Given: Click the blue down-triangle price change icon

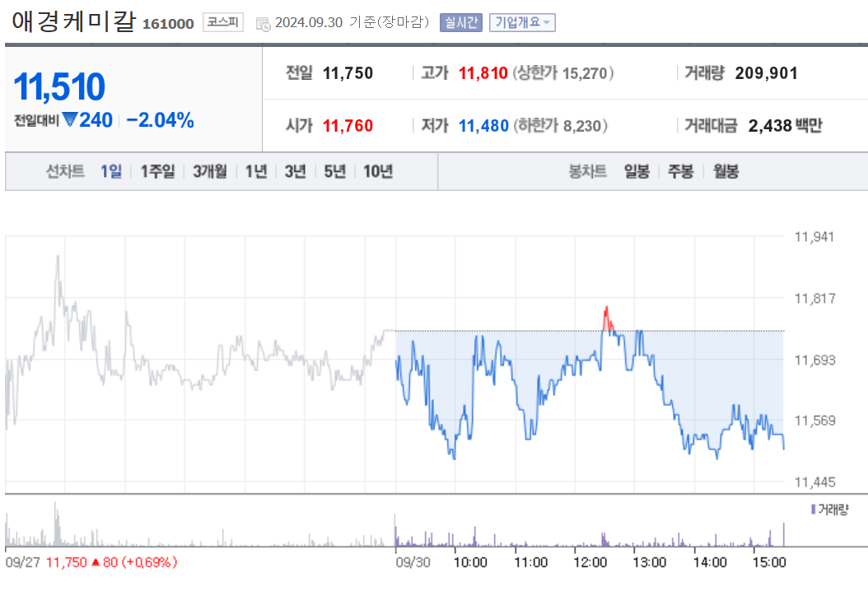Looking at the screenshot, I should [70, 119].
